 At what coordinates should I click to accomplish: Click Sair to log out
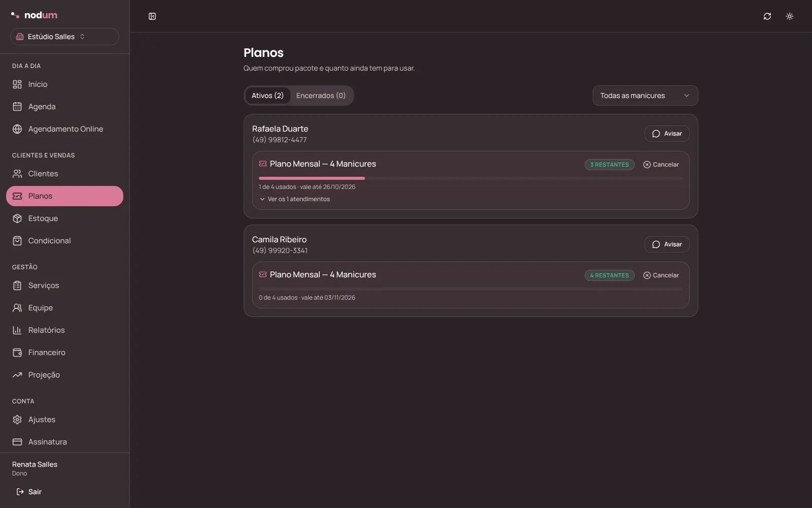pyautogui.click(x=29, y=492)
